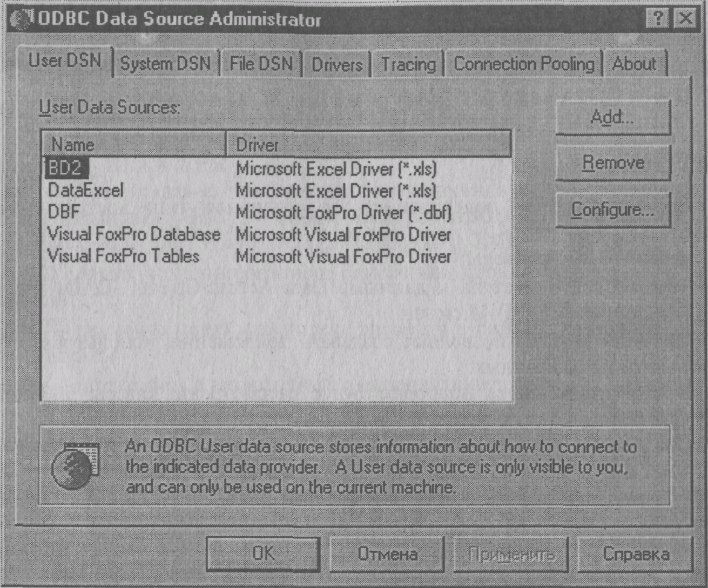Open the Connection Pooling tab
The height and width of the screenshot is (588, 708).
click(x=524, y=64)
